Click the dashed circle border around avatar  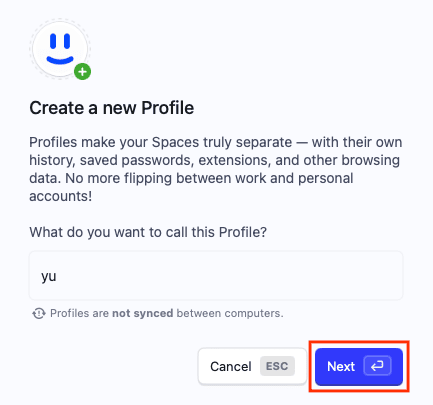point(60,49)
